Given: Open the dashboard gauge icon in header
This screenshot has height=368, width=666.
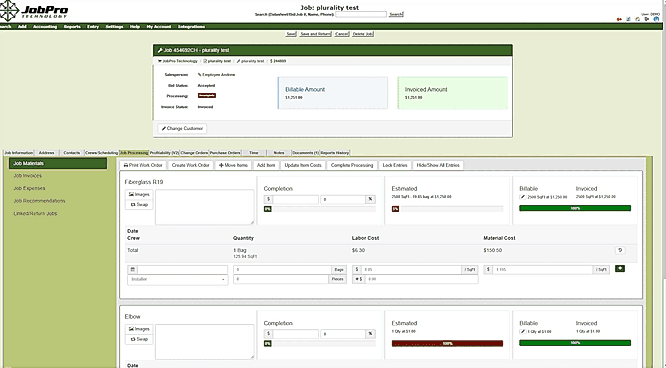Looking at the screenshot, I should pos(638,19).
